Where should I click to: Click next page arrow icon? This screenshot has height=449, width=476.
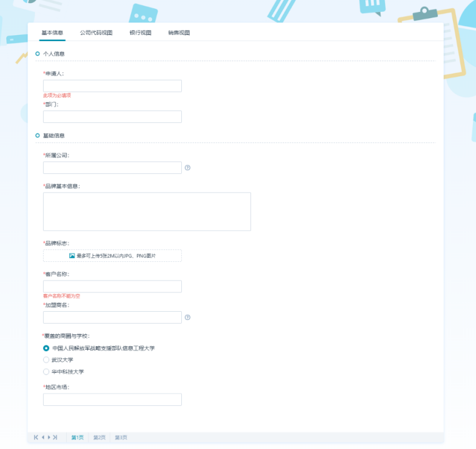point(49,438)
